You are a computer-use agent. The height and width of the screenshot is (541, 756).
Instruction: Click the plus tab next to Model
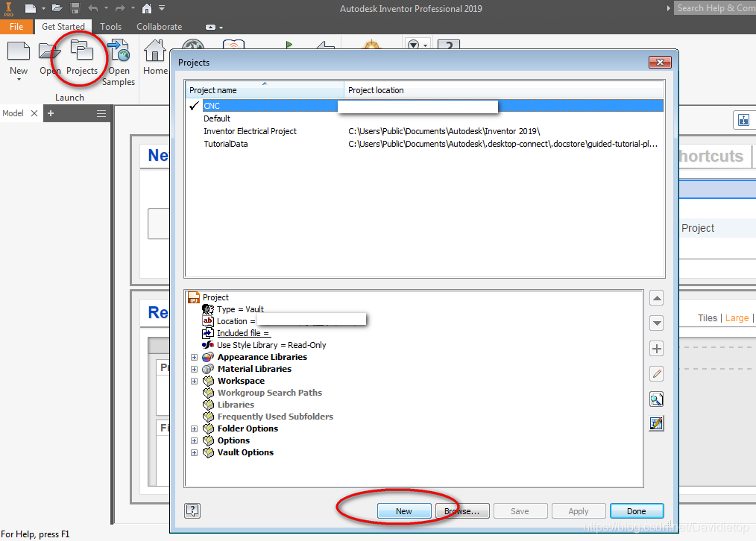tap(51, 113)
